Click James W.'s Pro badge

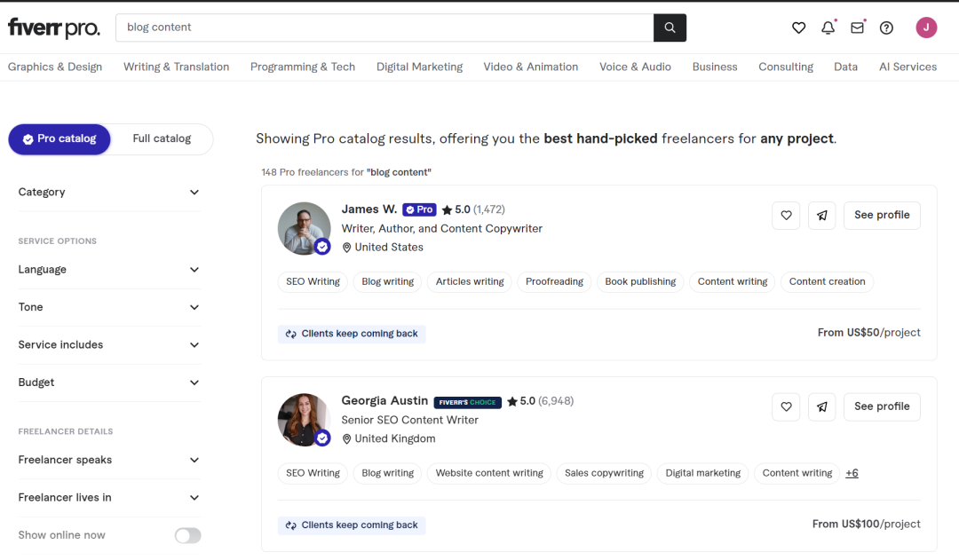coord(419,209)
